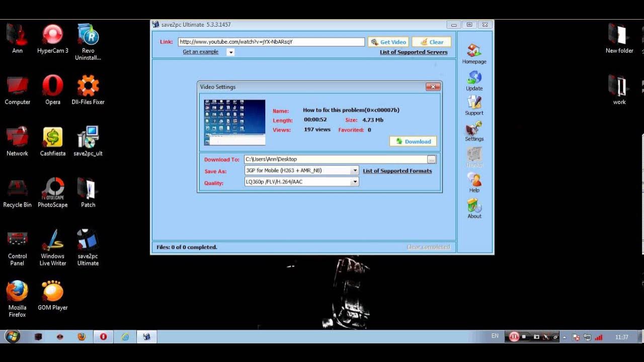Open the Revo Uninstaller desktop icon
The height and width of the screenshot is (362, 644).
coord(88,42)
